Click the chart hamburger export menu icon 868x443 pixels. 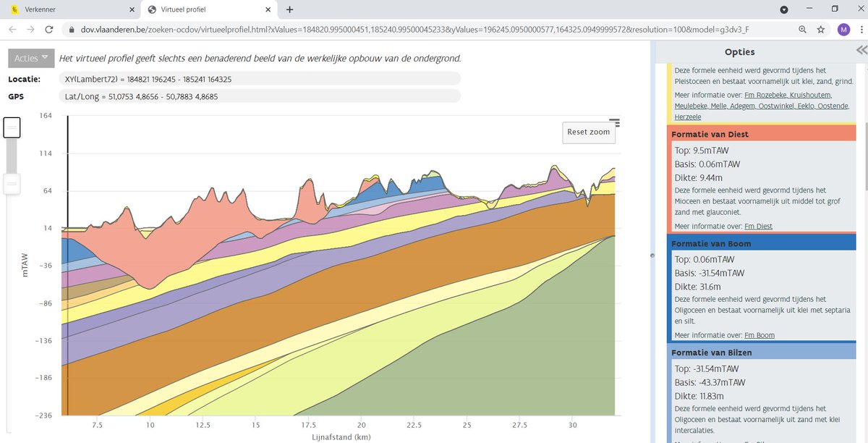614,122
